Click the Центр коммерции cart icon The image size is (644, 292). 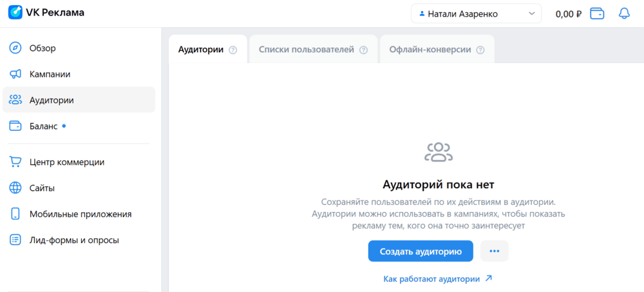(15, 162)
